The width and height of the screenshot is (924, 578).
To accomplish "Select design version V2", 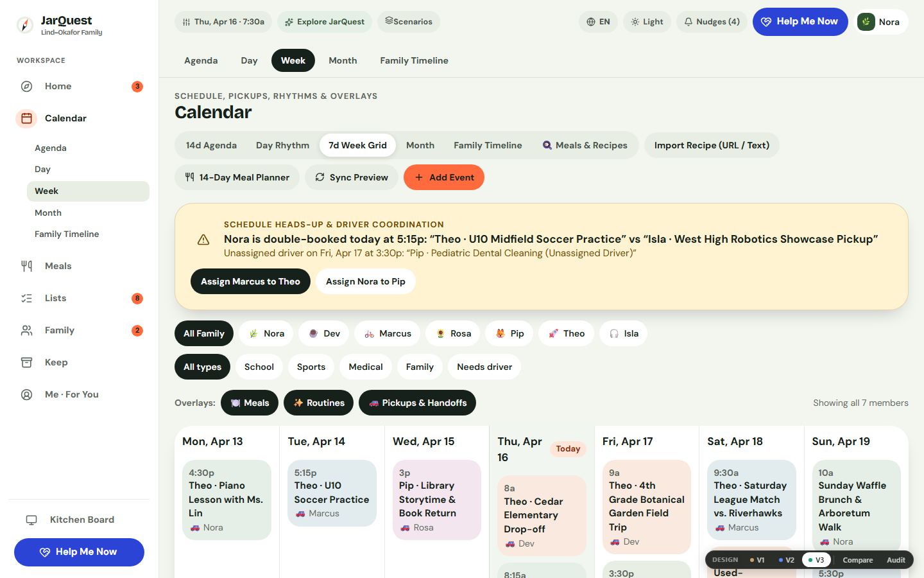I will coord(787,560).
